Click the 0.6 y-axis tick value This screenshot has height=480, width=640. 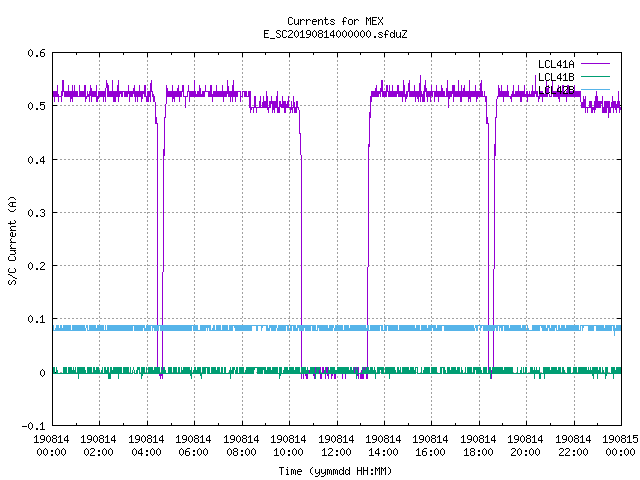pyautogui.click(x=36, y=53)
